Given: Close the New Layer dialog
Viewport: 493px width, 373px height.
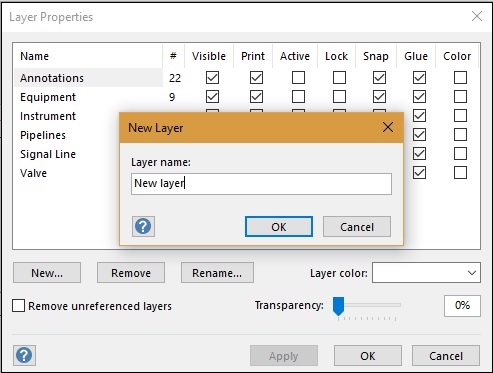Looking at the screenshot, I should [x=388, y=127].
